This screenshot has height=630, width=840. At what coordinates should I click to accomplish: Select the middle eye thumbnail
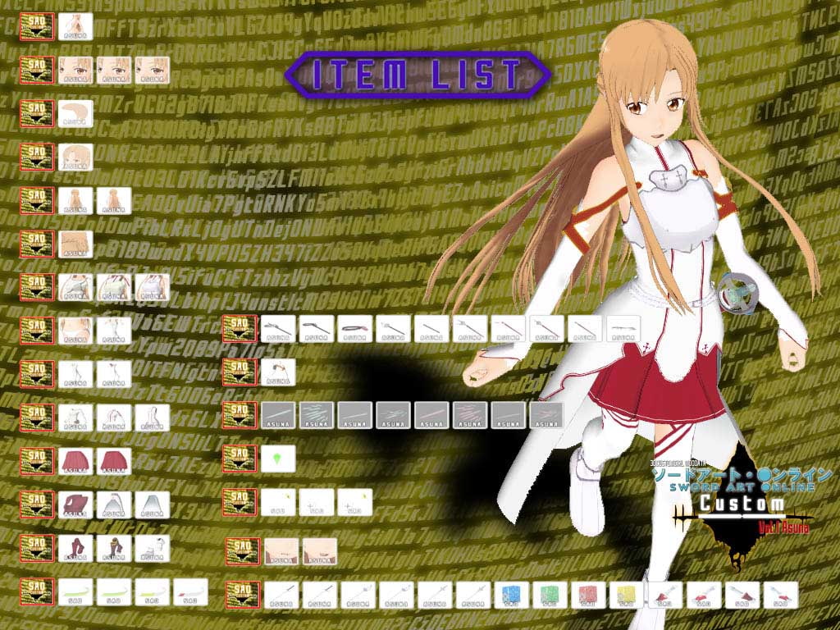tap(114, 71)
